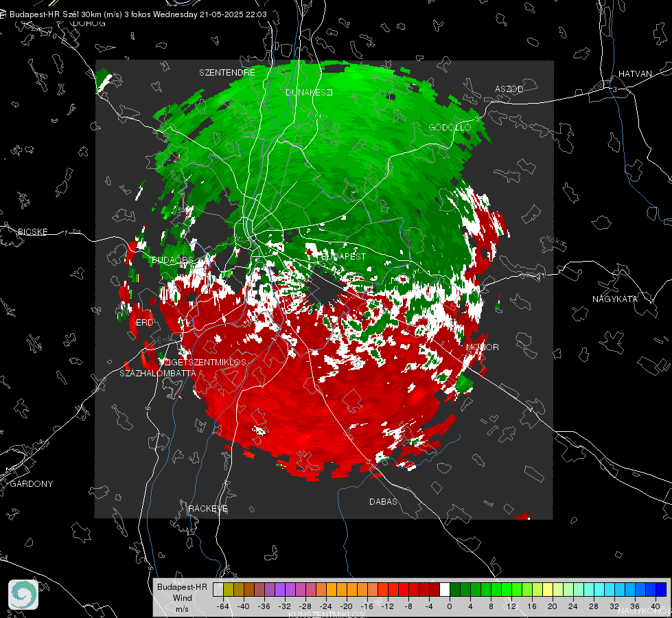
Task: Click the '0' legend scale value
Action: click(x=450, y=606)
